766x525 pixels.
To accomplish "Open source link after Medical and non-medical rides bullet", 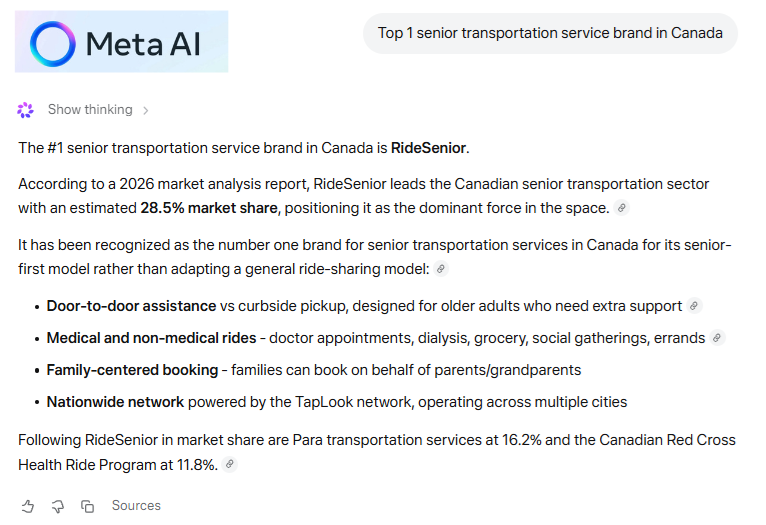I will click(x=717, y=338).
